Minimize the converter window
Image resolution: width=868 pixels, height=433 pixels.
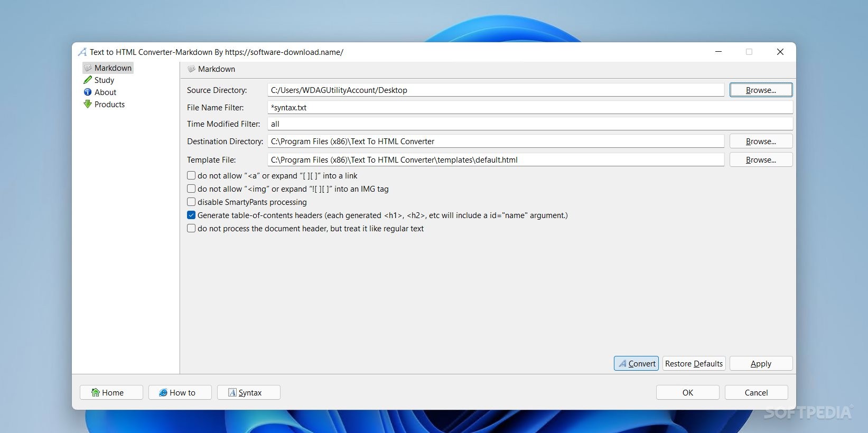718,52
